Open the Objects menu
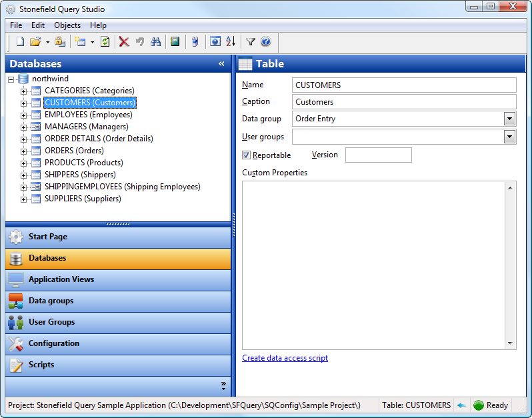The height and width of the screenshot is (418, 532). [67, 25]
